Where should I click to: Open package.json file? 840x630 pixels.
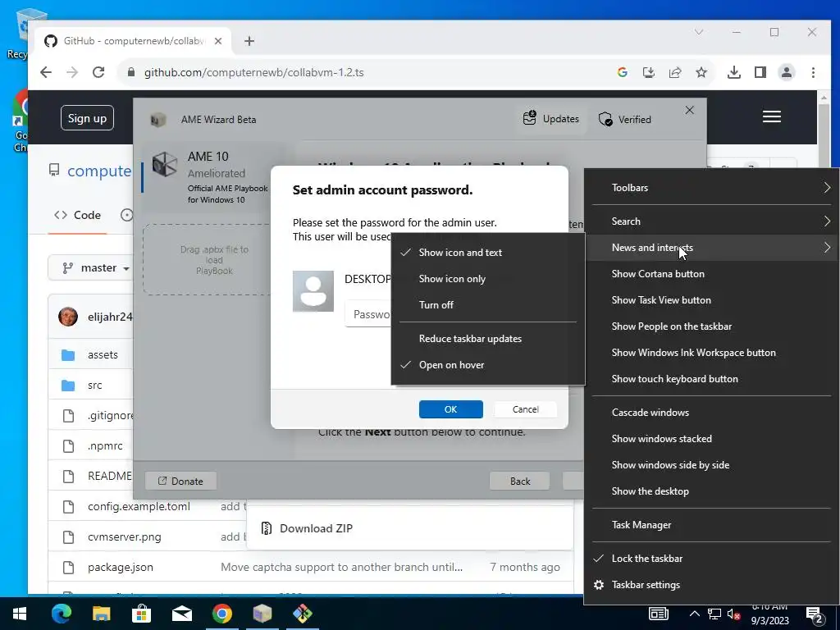tap(121, 567)
